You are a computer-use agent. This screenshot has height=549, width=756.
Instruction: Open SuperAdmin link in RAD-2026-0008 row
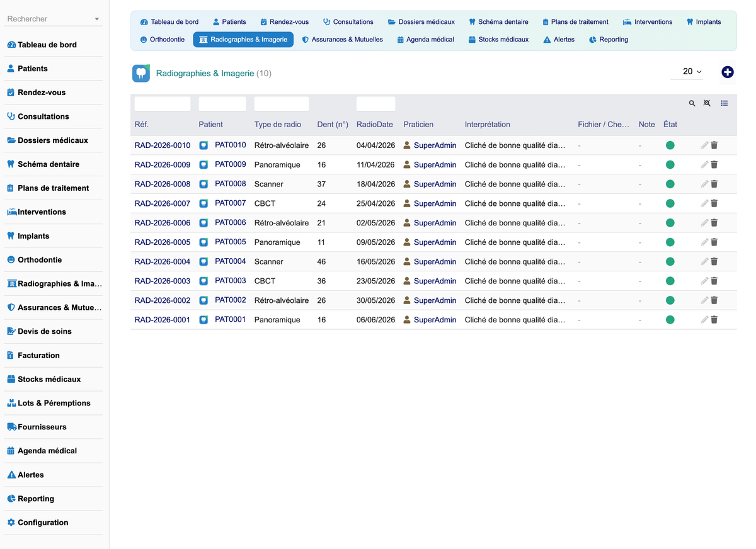point(435,184)
